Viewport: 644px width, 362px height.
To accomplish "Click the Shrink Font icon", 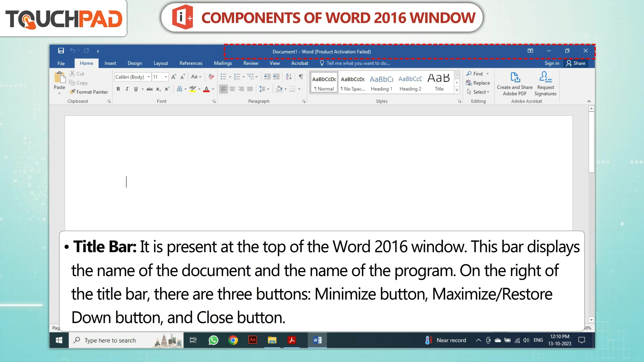I will pos(182,77).
